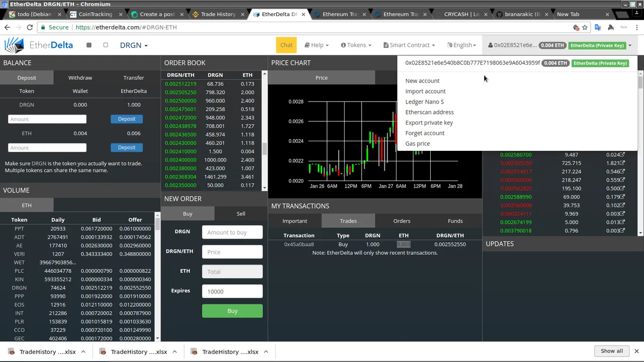Close the downloads bar
The width and height of the screenshot is (644, 362).
(636, 351)
